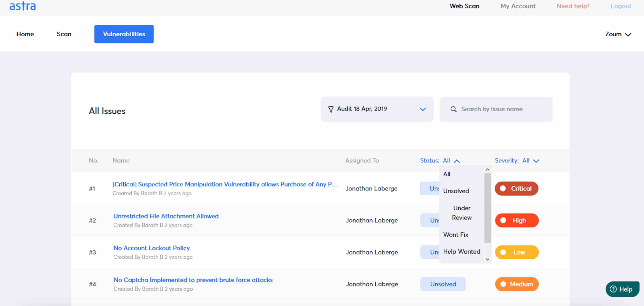Open Unrestricted File Attachment Allowed issue
This screenshot has height=306, width=644.
pyautogui.click(x=166, y=216)
